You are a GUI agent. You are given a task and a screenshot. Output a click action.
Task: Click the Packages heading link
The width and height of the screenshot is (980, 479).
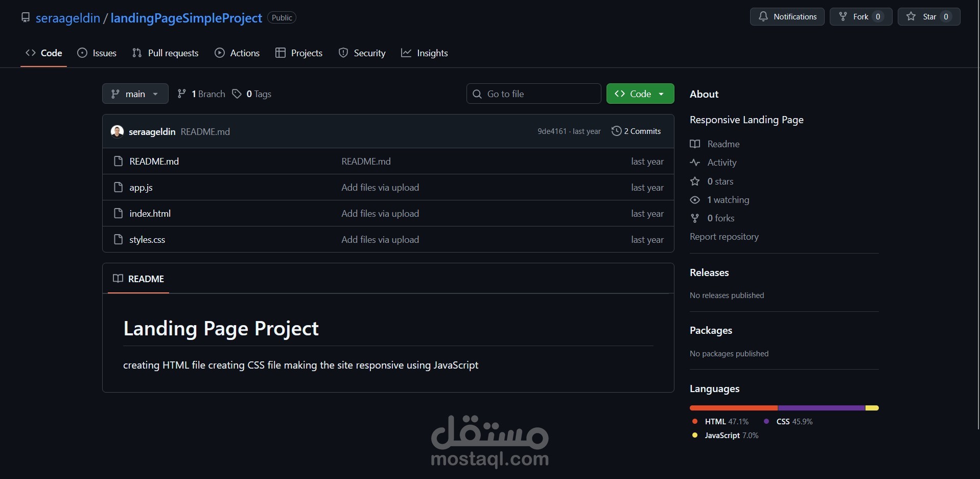point(711,330)
